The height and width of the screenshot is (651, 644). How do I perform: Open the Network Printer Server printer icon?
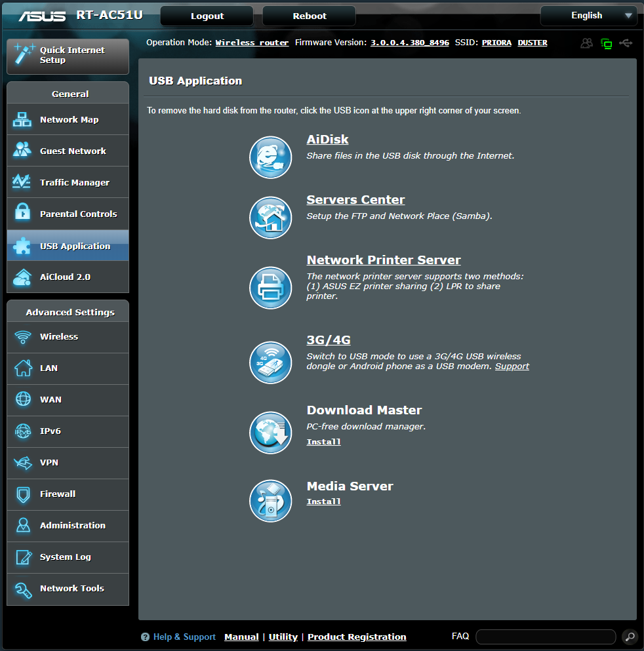pyautogui.click(x=270, y=288)
